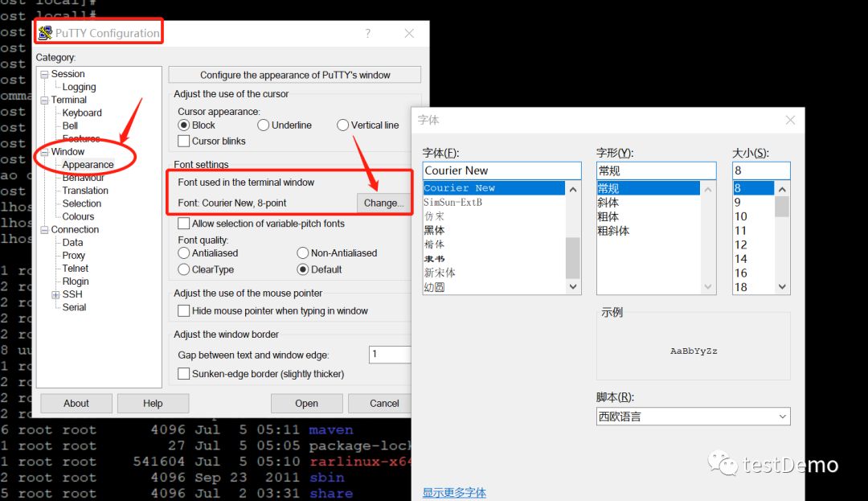Select Bell category
The image size is (868, 501).
(70, 125)
